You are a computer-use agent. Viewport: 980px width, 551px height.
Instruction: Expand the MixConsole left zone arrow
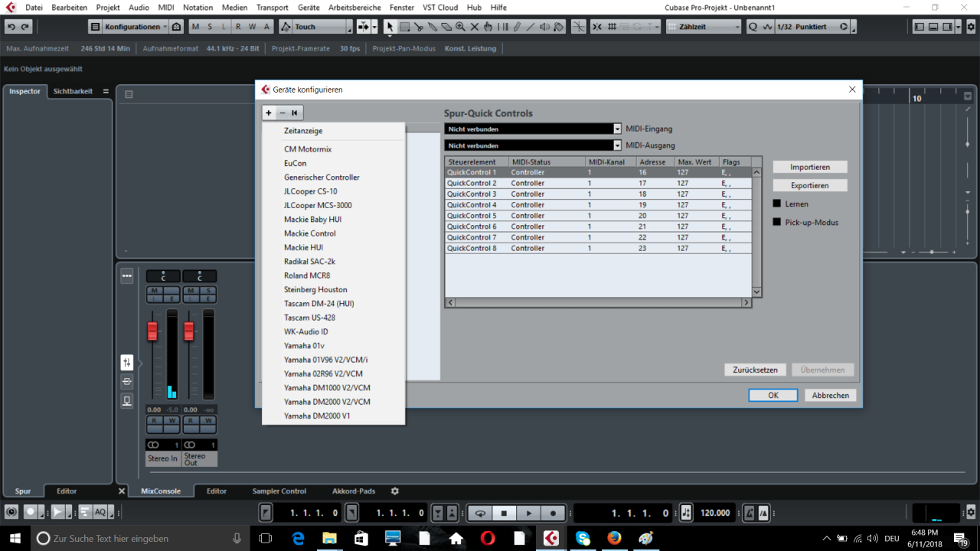pyautogui.click(x=140, y=362)
